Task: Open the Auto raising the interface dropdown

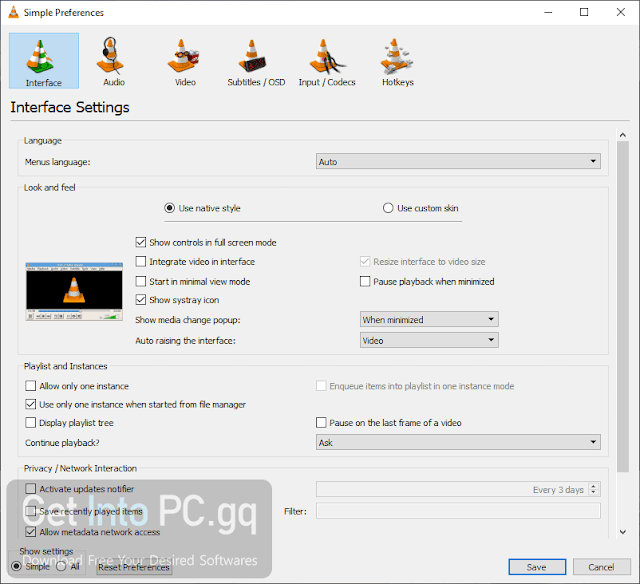Action: click(429, 340)
